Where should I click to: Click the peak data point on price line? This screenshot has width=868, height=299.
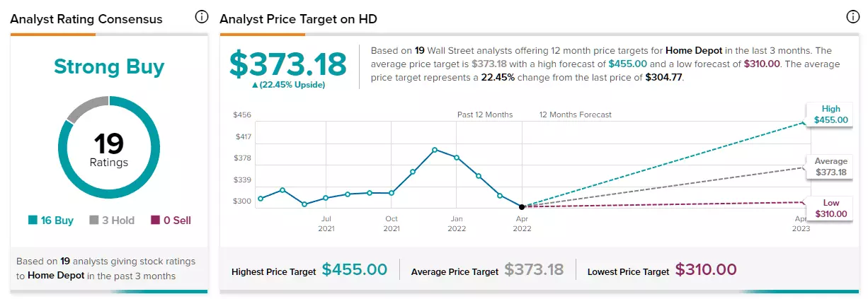[x=435, y=149]
